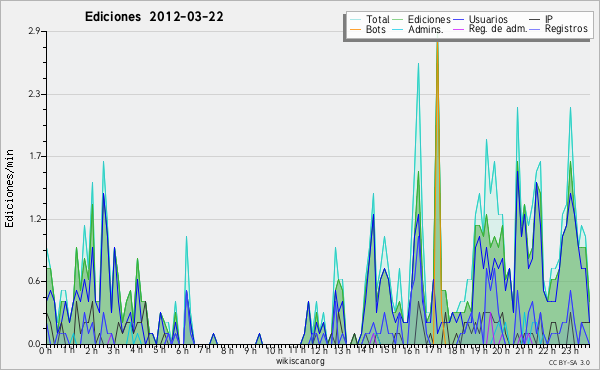The height and width of the screenshot is (370, 600).
Task: Click the '0 h' x-axis tick label
Action: pyautogui.click(x=45, y=350)
